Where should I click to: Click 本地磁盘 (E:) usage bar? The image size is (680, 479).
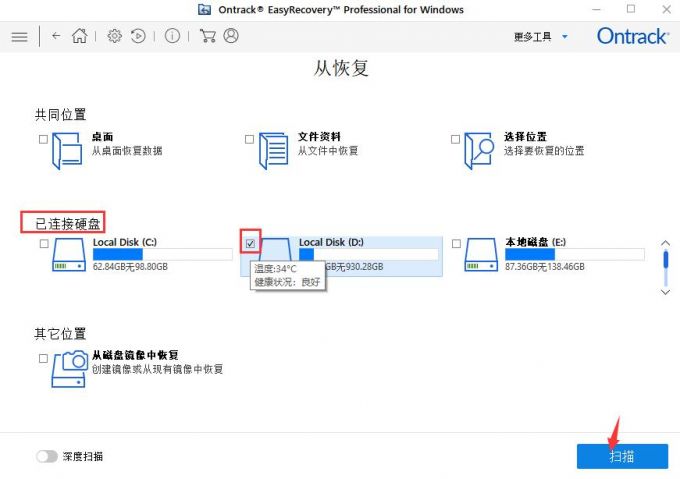click(x=575, y=254)
